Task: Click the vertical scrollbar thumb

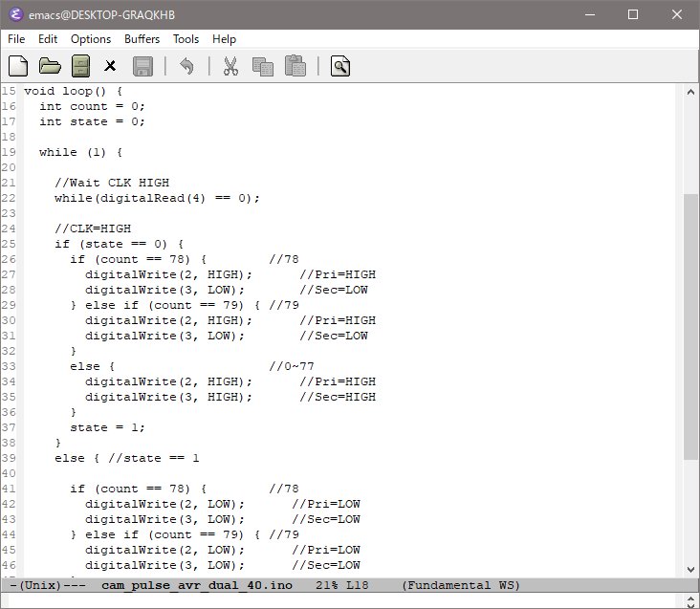Action: [690, 327]
